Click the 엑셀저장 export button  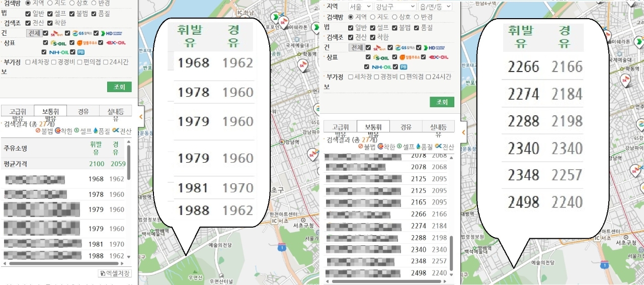tap(115, 273)
